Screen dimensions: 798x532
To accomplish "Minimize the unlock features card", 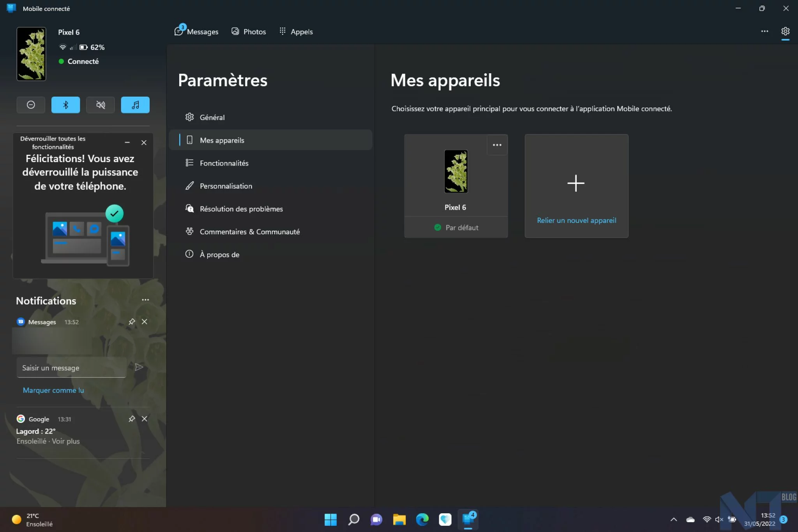I will [127, 143].
